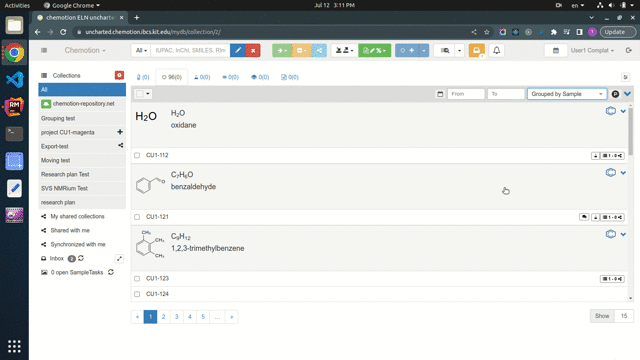Open the report scan search icon button
640x360 pixels.
pos(445,50)
